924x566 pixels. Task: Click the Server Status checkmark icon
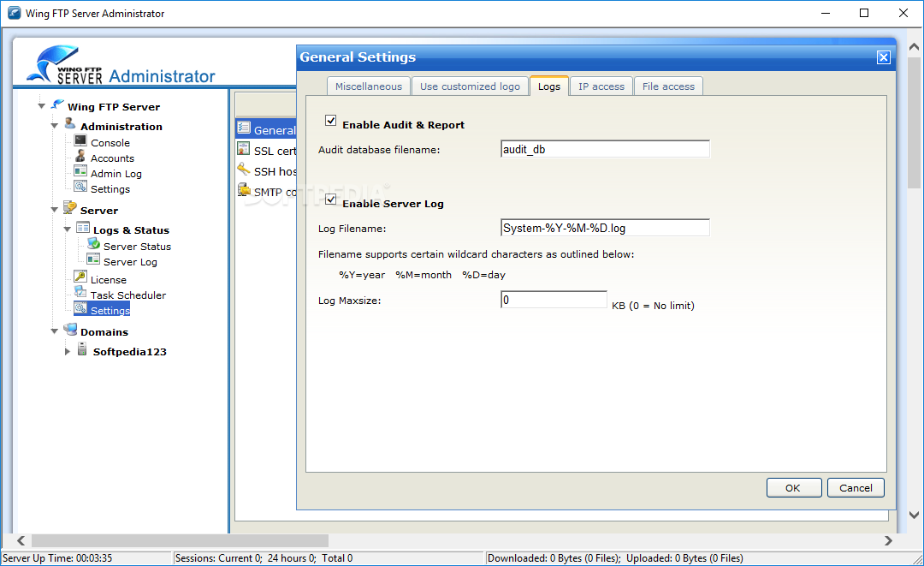[x=93, y=243]
